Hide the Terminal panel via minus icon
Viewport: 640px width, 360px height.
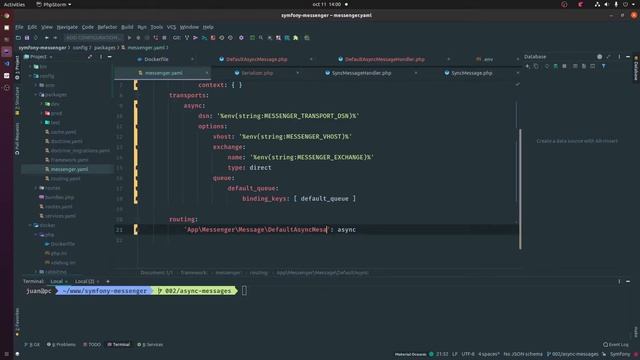628,281
